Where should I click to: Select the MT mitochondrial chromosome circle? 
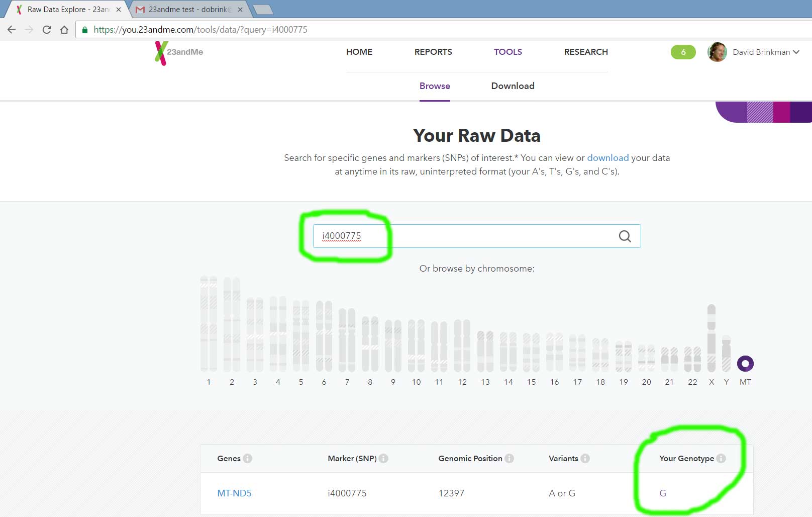[x=745, y=363]
